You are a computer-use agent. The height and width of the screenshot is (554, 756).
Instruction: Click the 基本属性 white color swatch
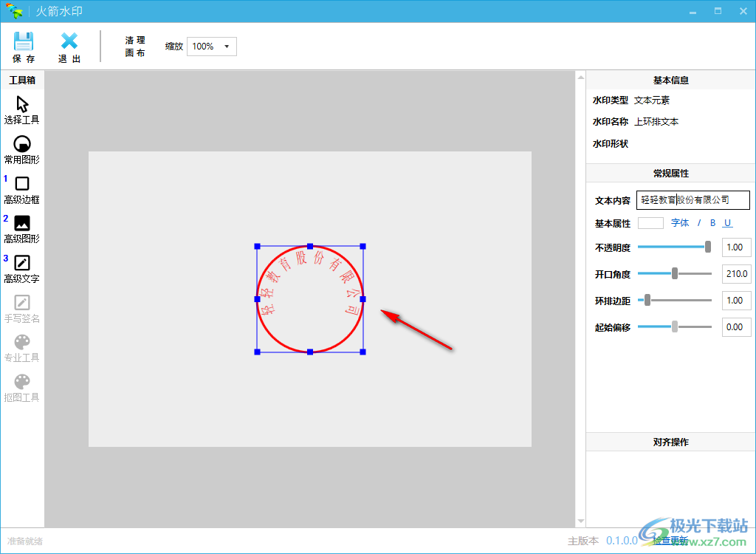pos(650,223)
